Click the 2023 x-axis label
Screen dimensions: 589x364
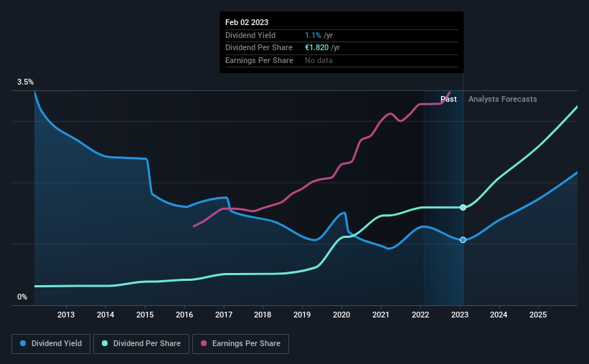(x=459, y=315)
